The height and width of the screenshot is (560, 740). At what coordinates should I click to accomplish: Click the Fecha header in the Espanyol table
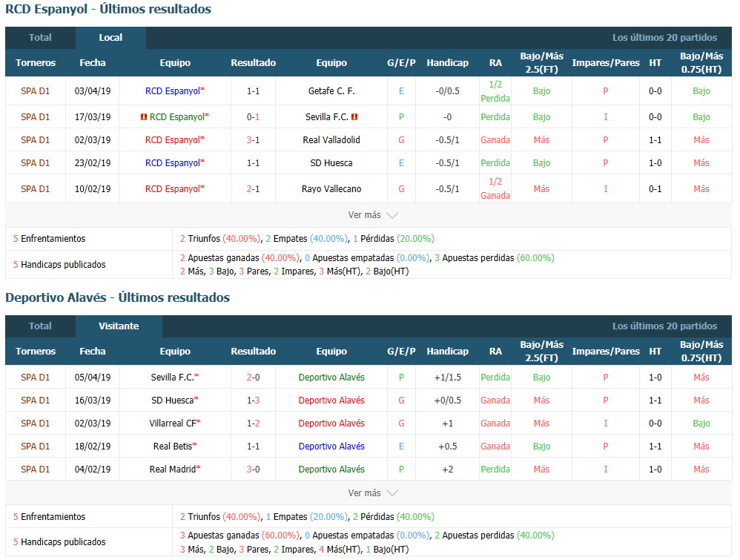pyautogui.click(x=93, y=63)
